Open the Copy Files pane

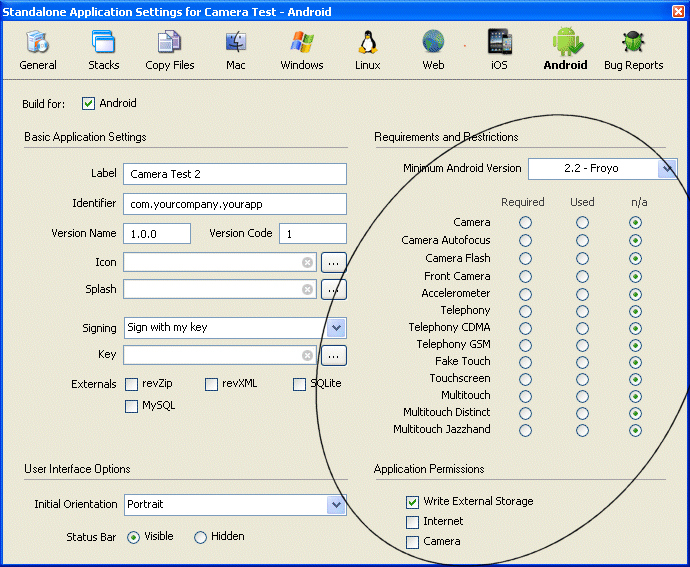pos(170,49)
